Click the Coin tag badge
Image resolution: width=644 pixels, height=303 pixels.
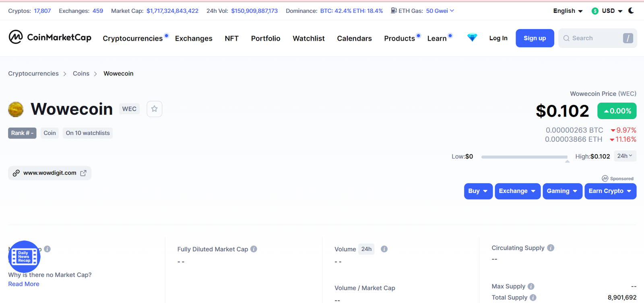[50, 133]
